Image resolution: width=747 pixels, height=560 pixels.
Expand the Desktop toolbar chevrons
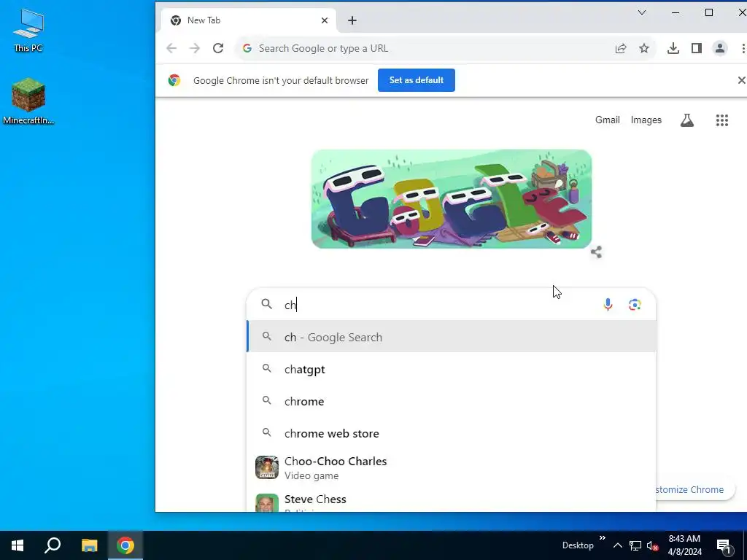(602, 538)
